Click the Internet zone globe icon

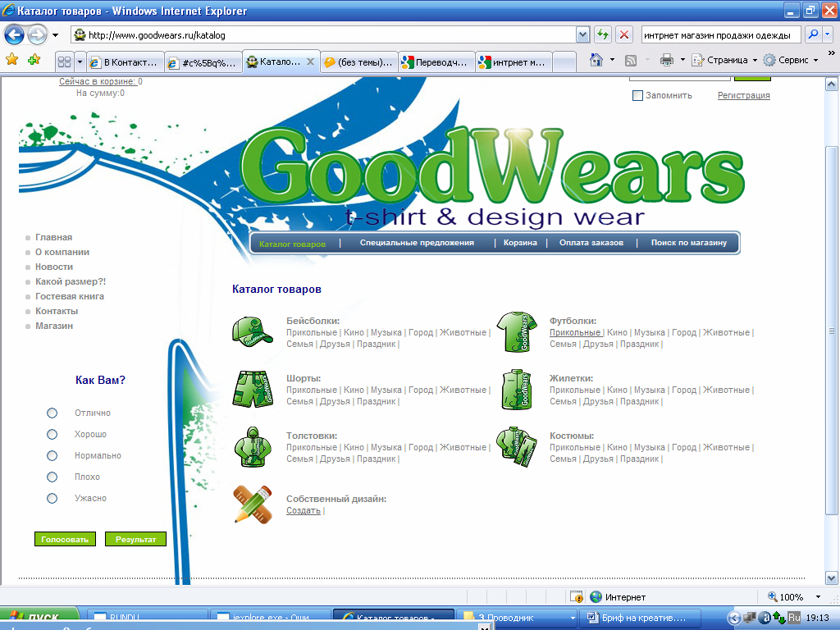596,597
